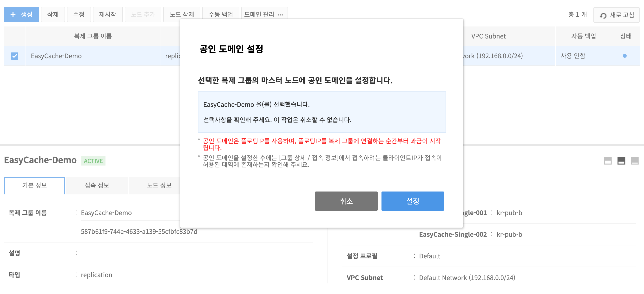The width and height of the screenshot is (644, 294).
Task: Click the group ID 587b61f9-744e-4633 text
Action: 139,231
